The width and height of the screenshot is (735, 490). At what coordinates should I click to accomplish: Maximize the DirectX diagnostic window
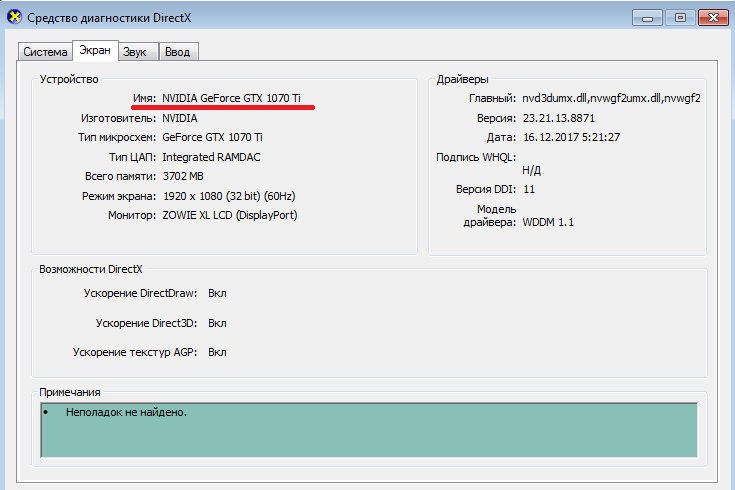680,18
